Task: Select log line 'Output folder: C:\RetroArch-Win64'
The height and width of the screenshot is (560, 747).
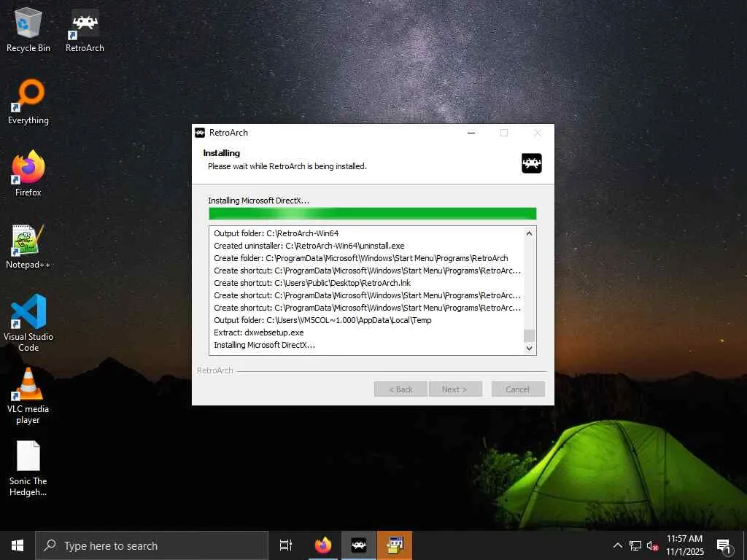Action: pyautogui.click(x=276, y=233)
